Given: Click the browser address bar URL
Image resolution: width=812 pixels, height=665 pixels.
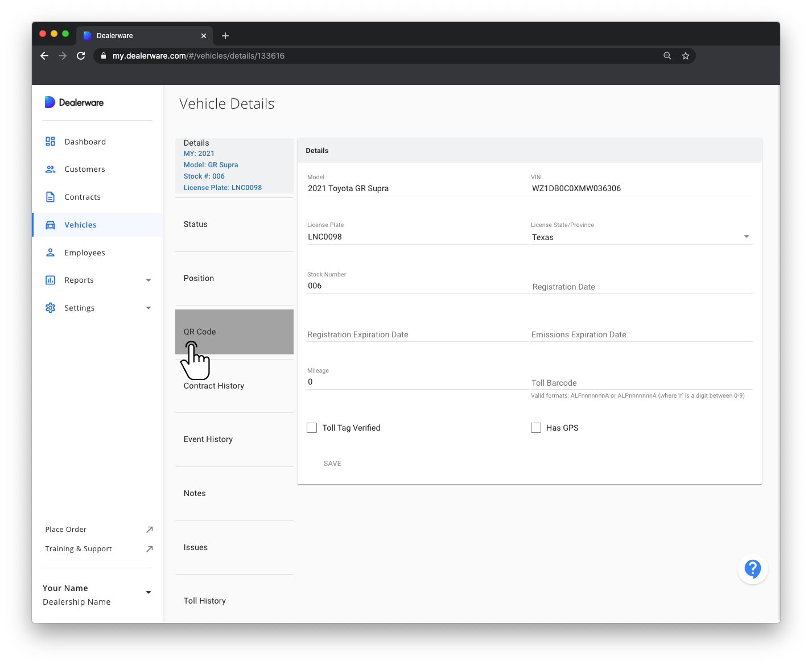Looking at the screenshot, I should click(199, 56).
